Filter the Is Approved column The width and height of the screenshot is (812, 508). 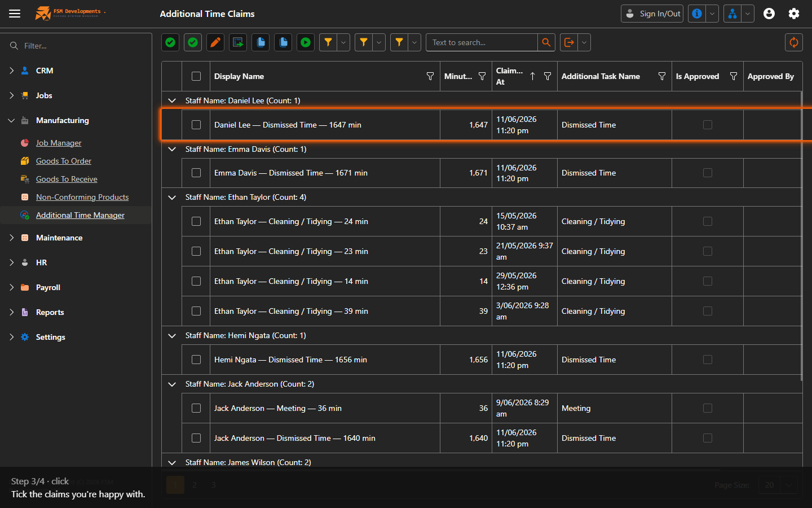click(734, 76)
